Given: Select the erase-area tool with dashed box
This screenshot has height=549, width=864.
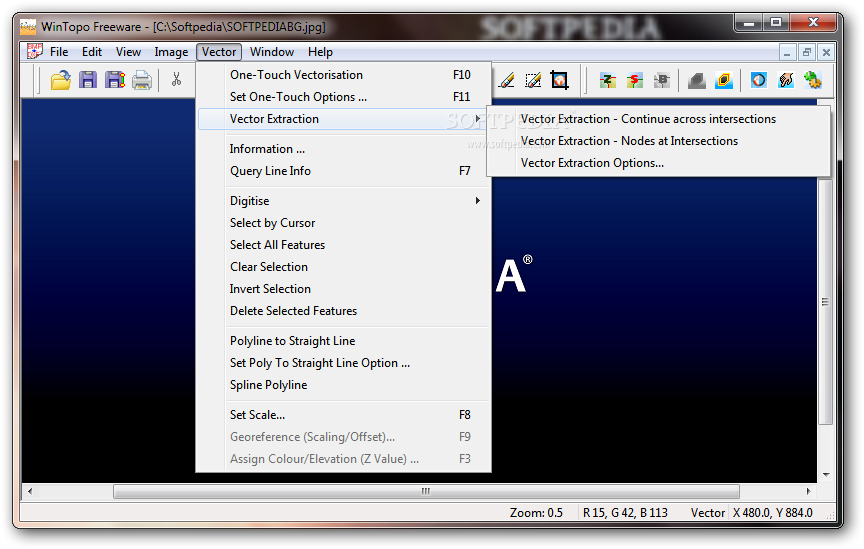Looking at the screenshot, I should [533, 80].
